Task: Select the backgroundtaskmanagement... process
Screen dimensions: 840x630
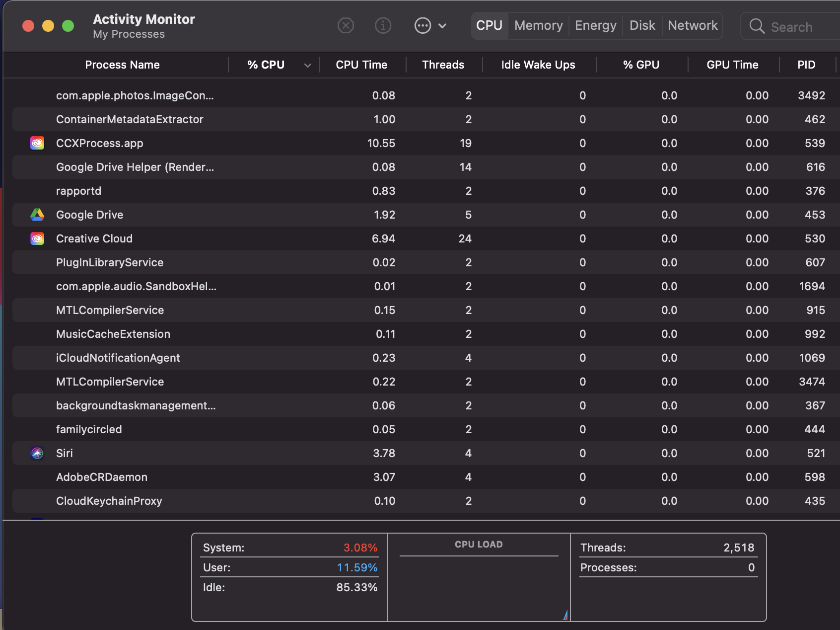Action: 136,405
